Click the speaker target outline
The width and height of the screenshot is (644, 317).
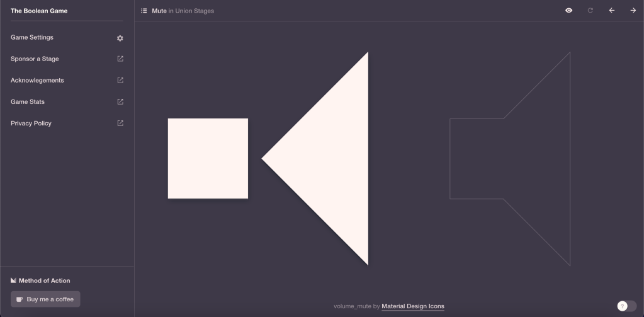509,159
